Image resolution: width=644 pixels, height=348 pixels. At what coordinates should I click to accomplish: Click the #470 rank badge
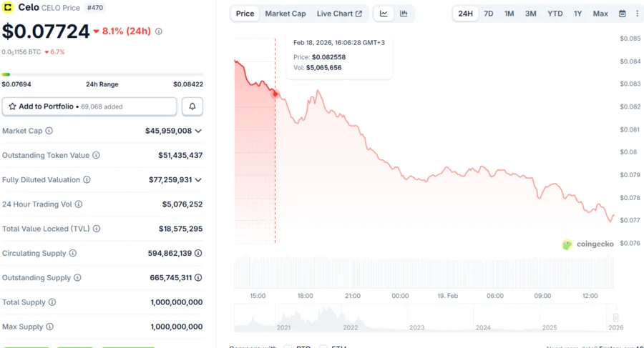(x=94, y=8)
